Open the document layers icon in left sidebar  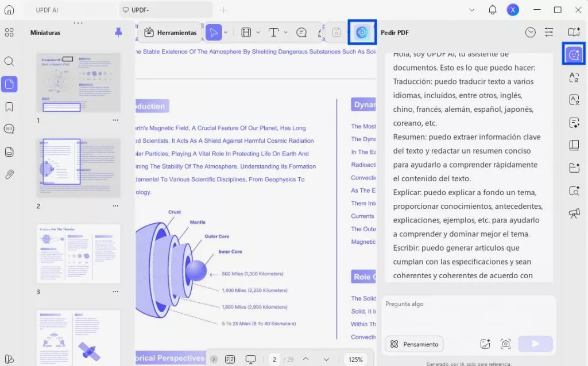(x=9, y=151)
